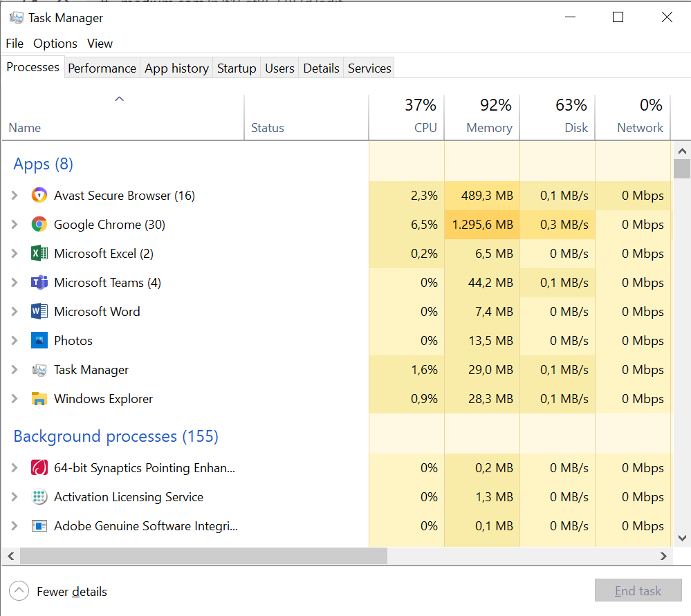Image resolution: width=691 pixels, height=616 pixels.
Task: Click the End task button
Action: [638, 590]
